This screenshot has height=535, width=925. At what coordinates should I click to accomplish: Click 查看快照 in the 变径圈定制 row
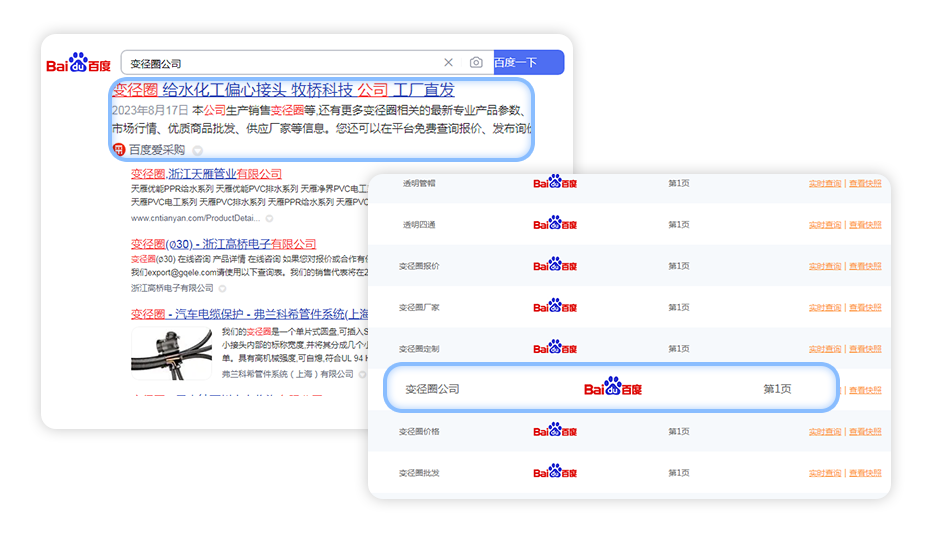865,349
